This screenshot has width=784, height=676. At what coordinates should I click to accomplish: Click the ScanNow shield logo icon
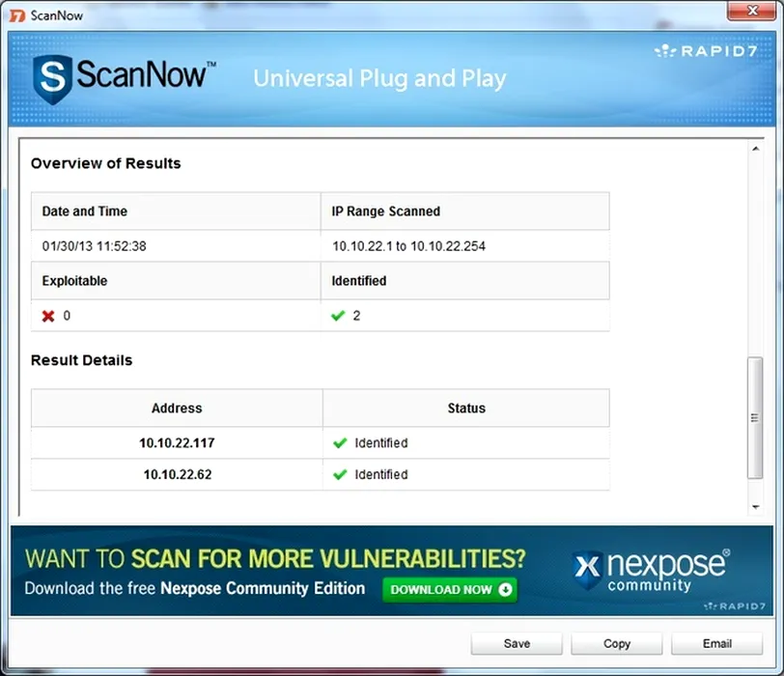pos(52,78)
